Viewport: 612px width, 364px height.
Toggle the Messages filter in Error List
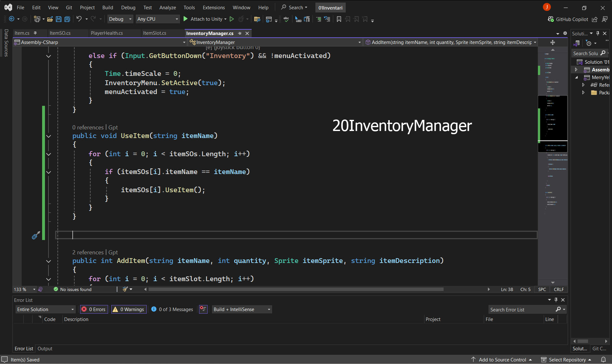click(172, 309)
